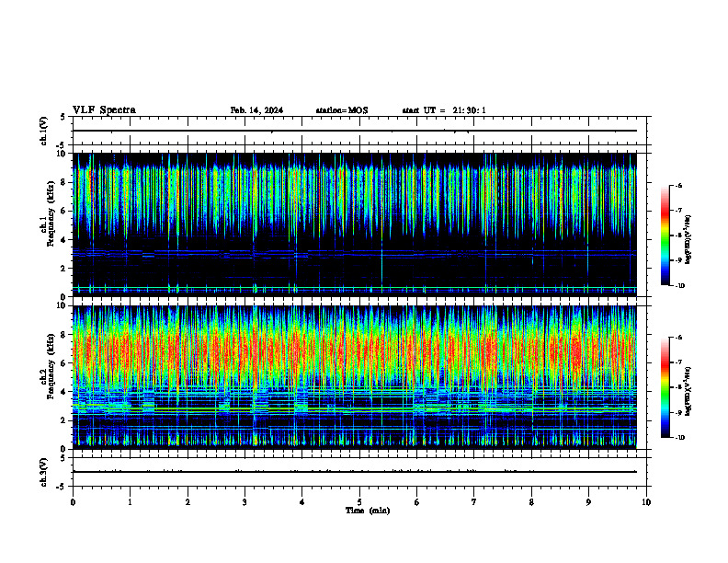Click the time axis tick label "1"

click(130, 502)
